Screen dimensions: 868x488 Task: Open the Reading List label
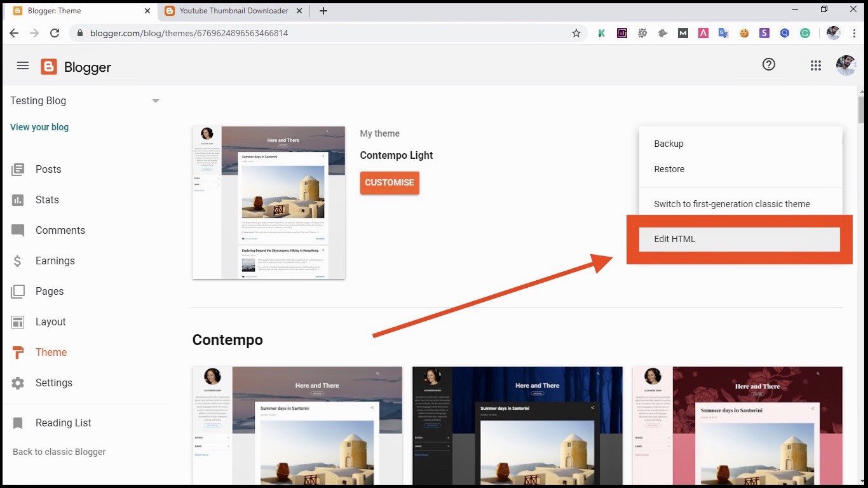(64, 423)
